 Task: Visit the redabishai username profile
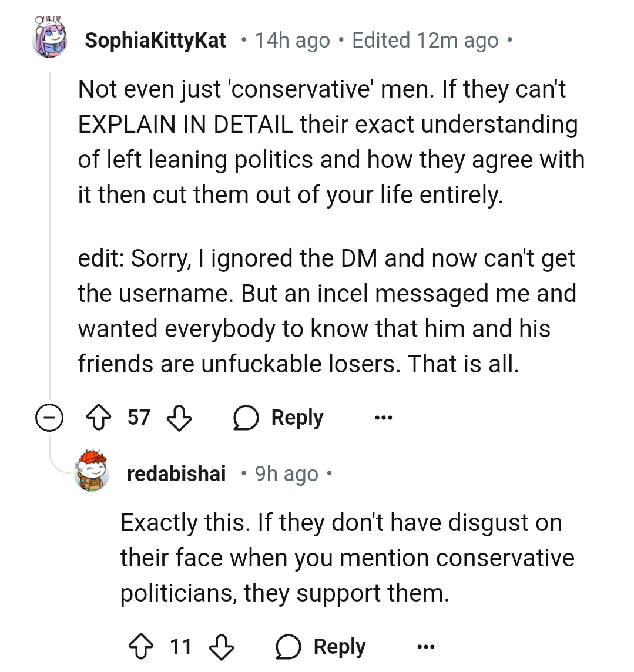click(x=176, y=474)
